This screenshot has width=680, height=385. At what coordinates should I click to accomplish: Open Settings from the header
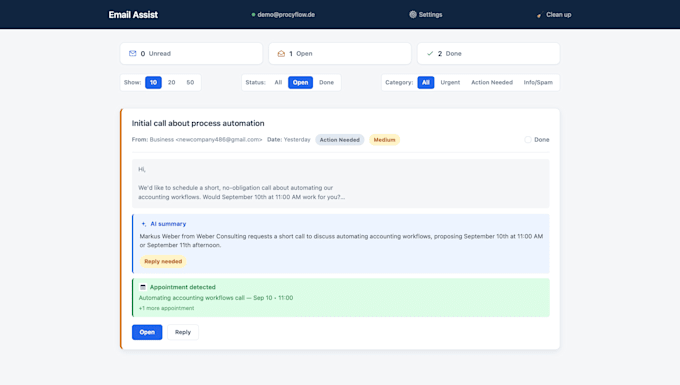425,15
